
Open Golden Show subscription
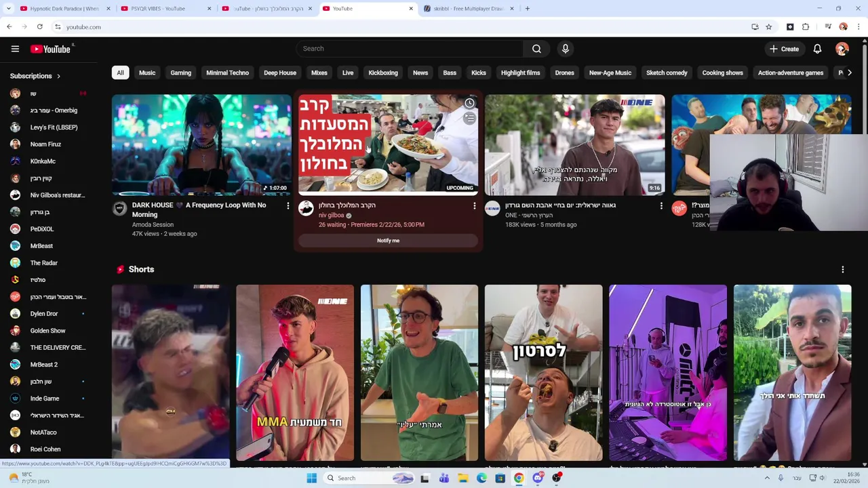[x=47, y=331]
